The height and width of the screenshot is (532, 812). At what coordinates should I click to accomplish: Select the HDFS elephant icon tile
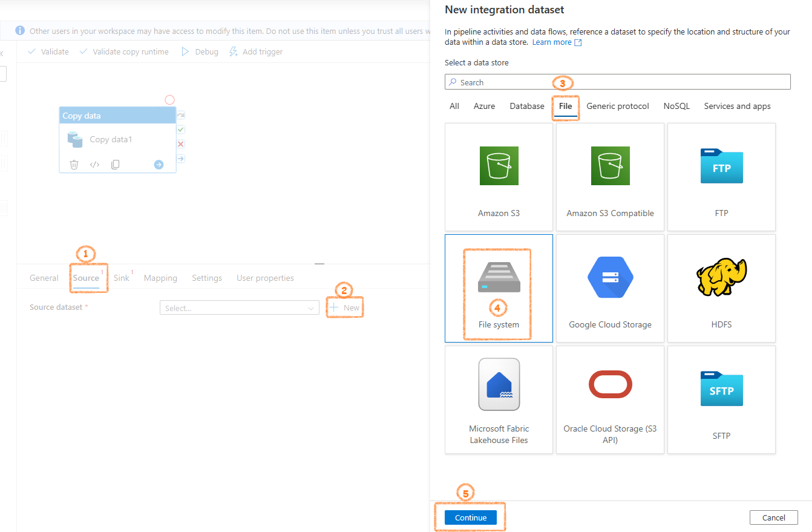coord(721,288)
